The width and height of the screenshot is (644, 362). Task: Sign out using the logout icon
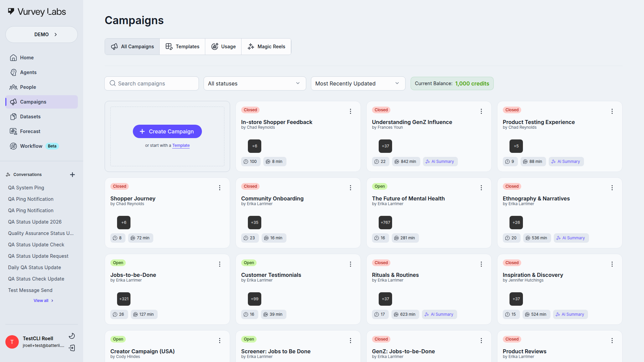tap(72, 348)
